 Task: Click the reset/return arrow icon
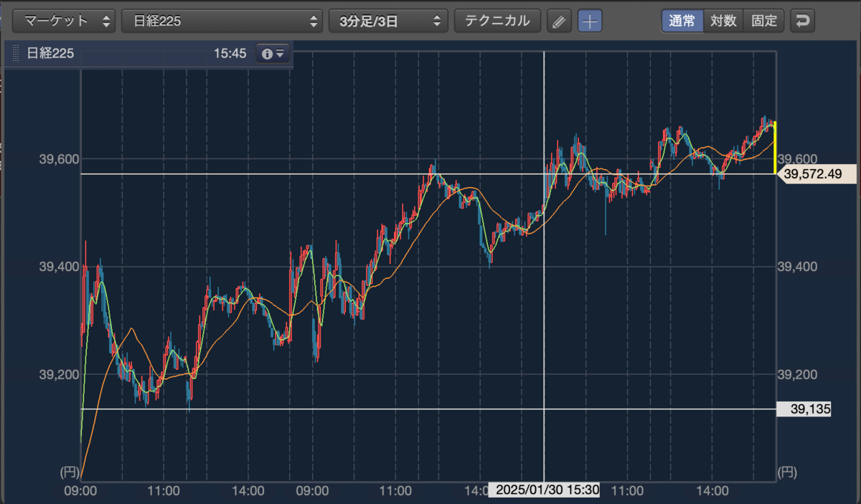(802, 21)
